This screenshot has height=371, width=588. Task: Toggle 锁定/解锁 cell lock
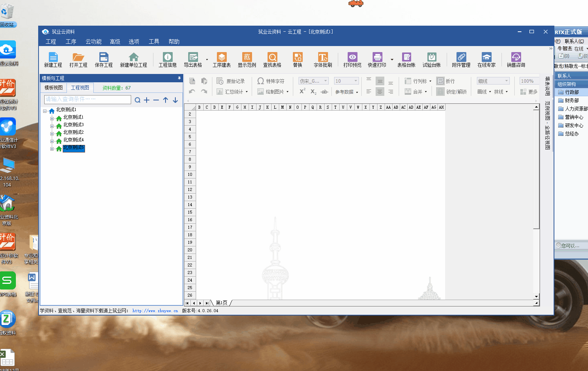point(452,92)
